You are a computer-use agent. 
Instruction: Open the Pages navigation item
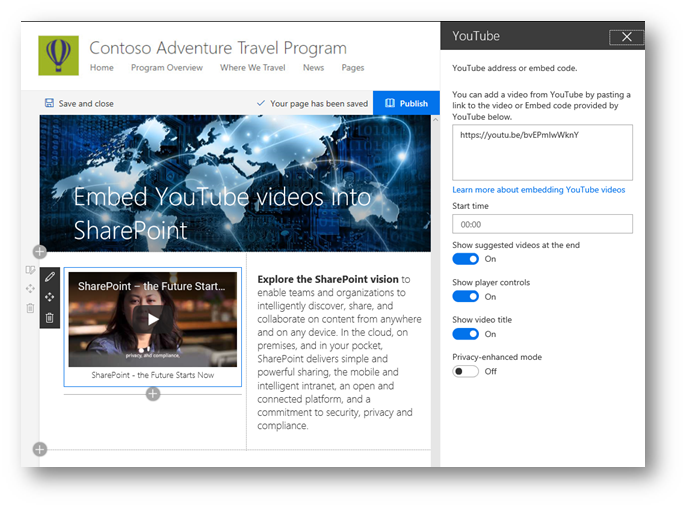(x=353, y=68)
